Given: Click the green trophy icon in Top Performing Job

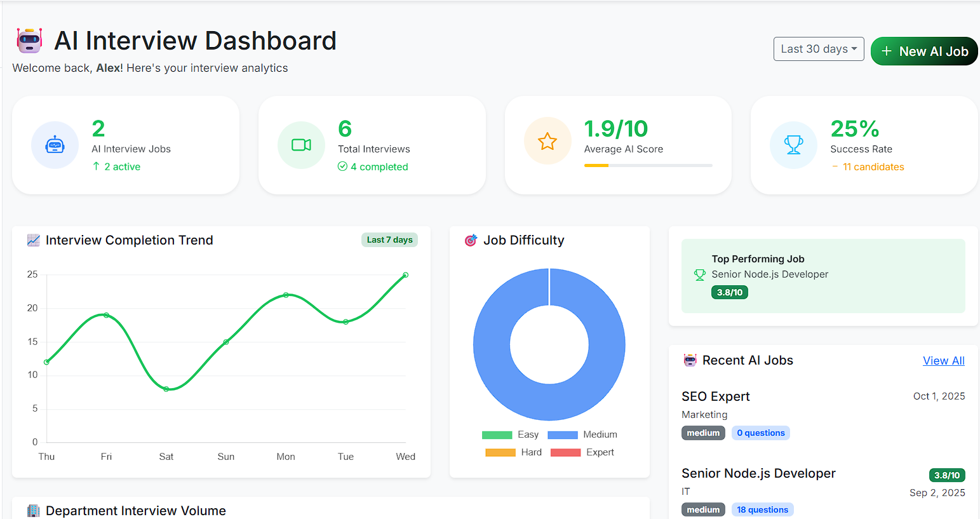Looking at the screenshot, I should tap(699, 275).
